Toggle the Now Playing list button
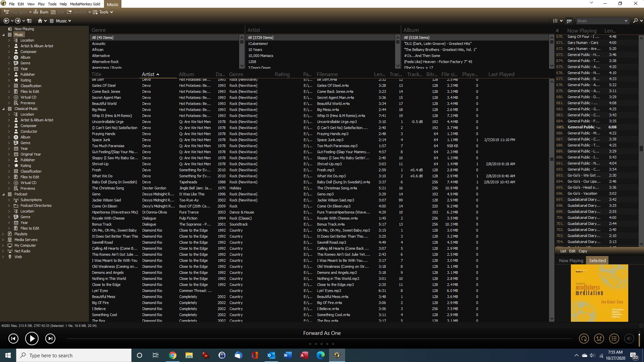The image size is (644, 362). (x=614, y=339)
